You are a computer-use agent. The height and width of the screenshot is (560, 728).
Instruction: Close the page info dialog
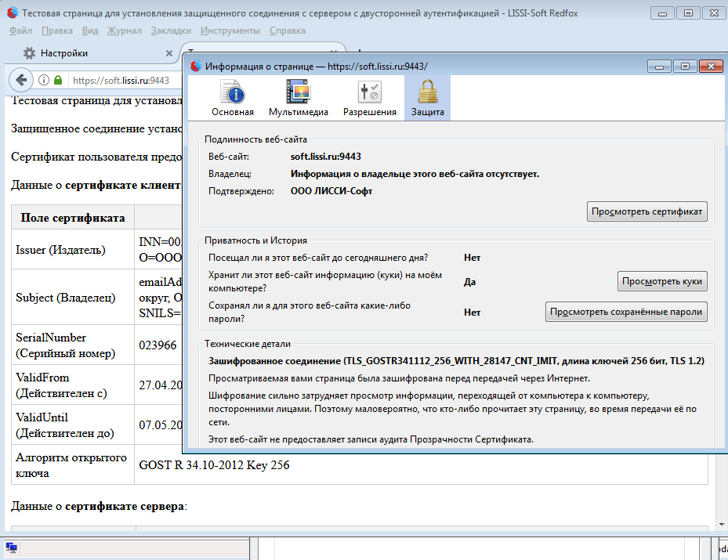tap(711, 67)
